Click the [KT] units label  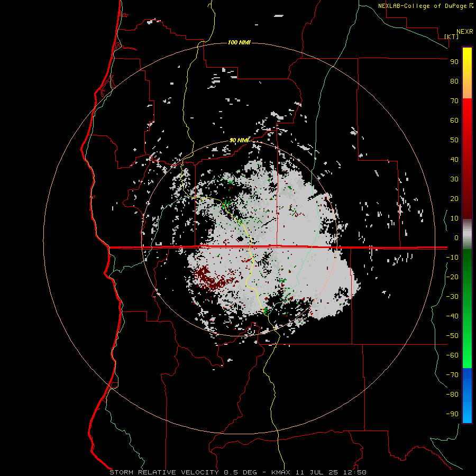pos(452,36)
